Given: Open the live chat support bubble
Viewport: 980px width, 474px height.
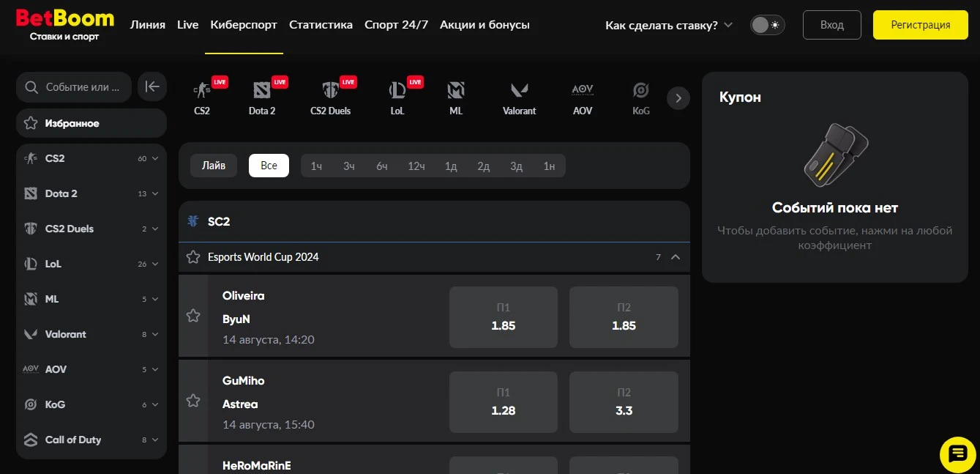Looking at the screenshot, I should 957,454.
